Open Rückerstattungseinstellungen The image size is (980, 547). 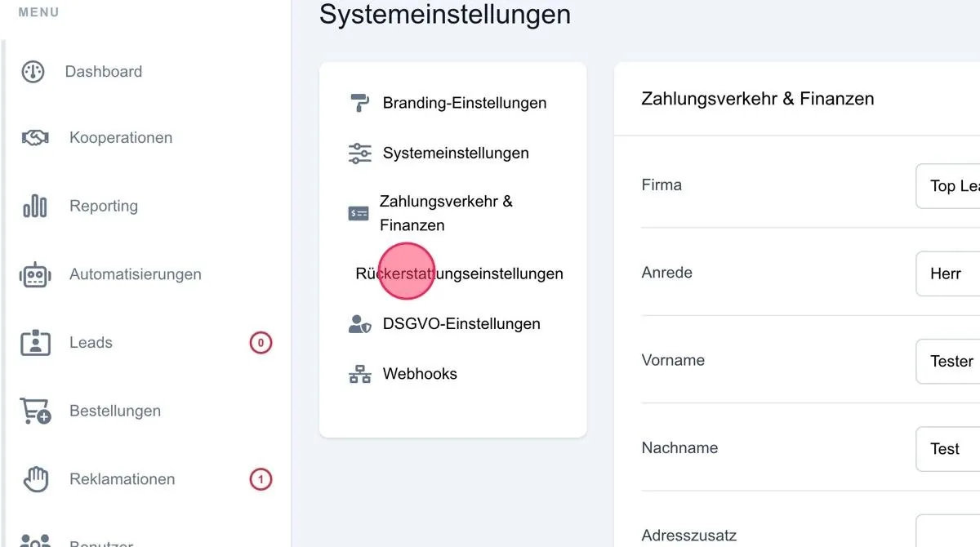click(459, 273)
